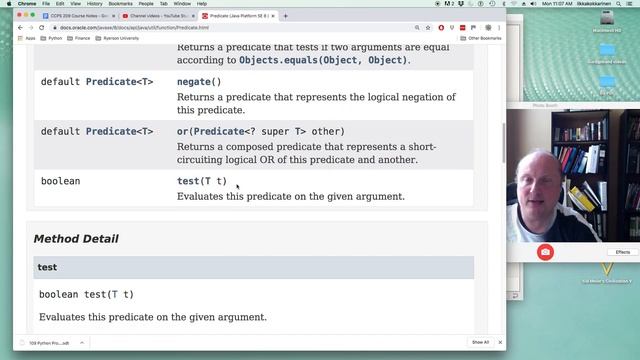Open the zoom magnifier in address bar
The height and width of the screenshot is (360, 640).
click(x=417, y=28)
